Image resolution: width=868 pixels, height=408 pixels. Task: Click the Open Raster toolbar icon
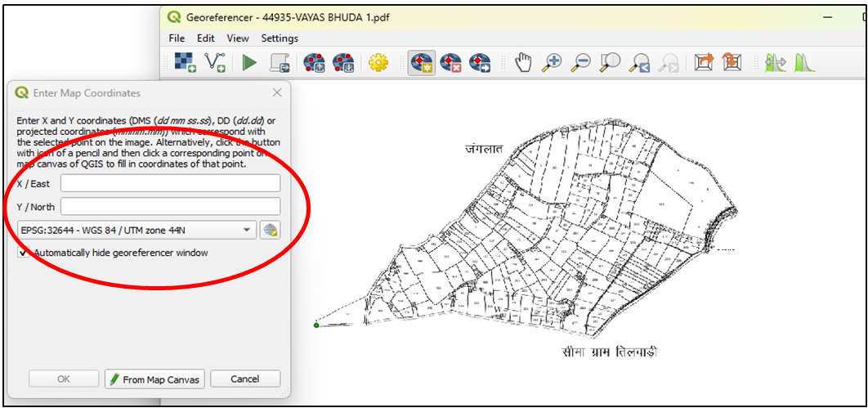[x=186, y=63]
